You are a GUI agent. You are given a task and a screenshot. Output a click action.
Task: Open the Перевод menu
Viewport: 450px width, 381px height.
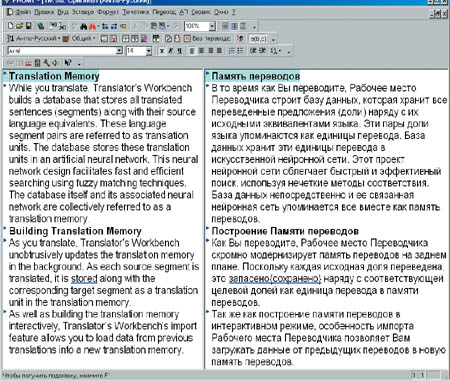[164, 12]
